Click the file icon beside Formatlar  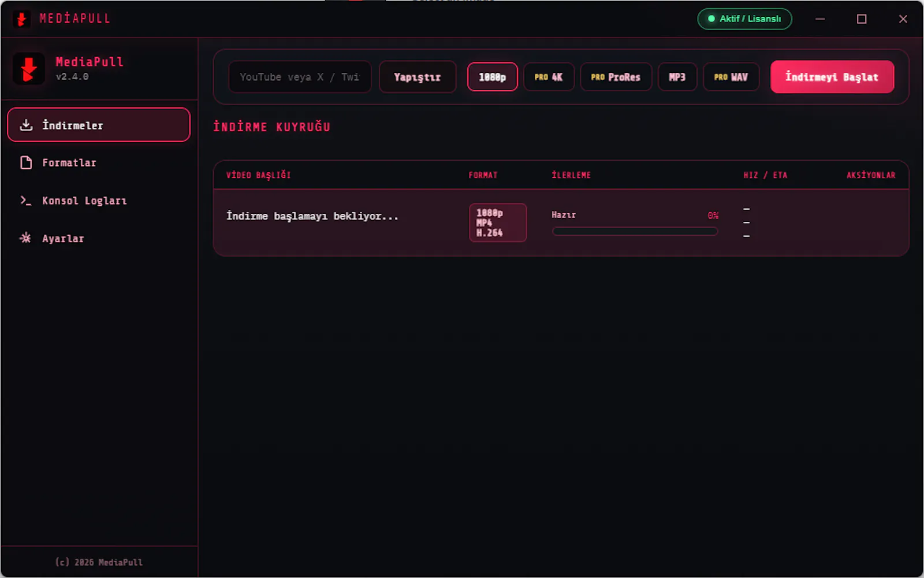click(26, 162)
